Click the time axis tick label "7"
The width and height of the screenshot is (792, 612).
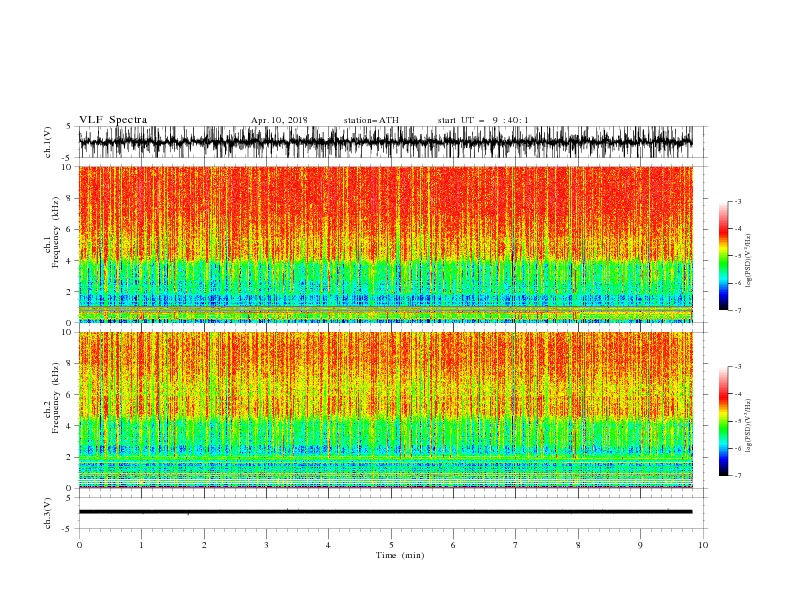coord(516,545)
